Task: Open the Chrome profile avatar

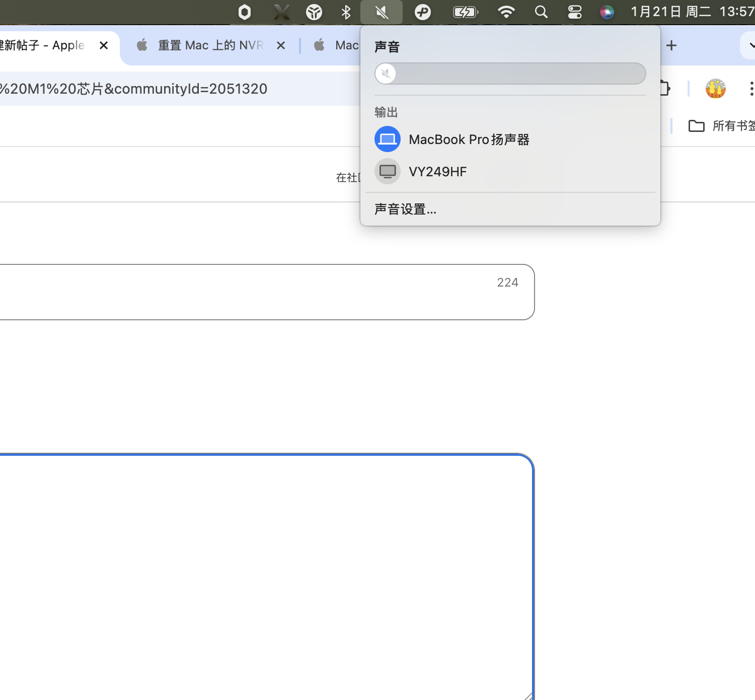Action: (715, 89)
